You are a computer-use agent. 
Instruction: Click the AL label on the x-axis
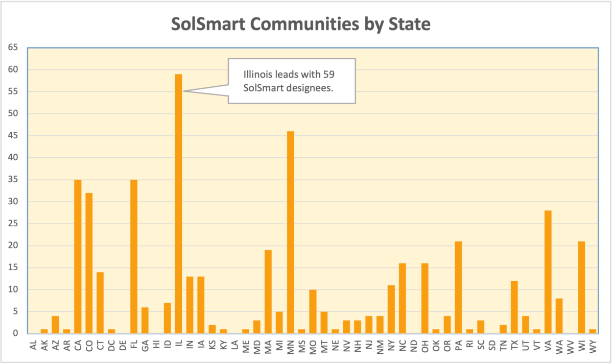(33, 345)
